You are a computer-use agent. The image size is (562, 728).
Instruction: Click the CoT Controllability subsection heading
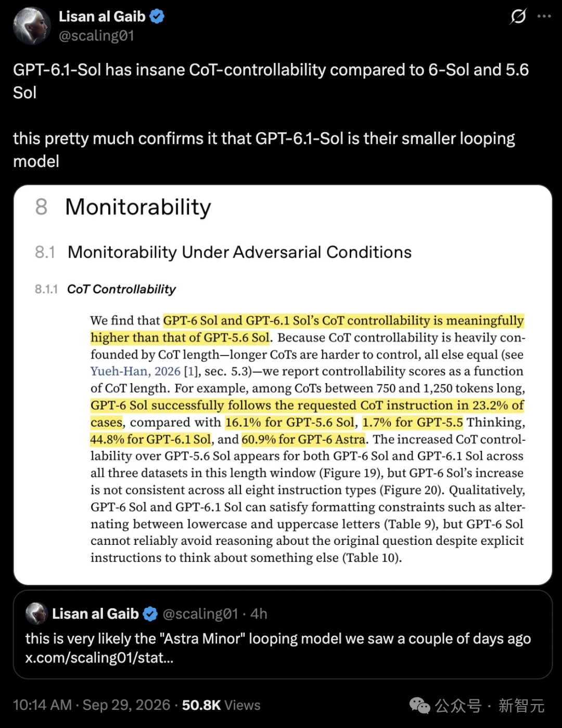click(x=122, y=289)
